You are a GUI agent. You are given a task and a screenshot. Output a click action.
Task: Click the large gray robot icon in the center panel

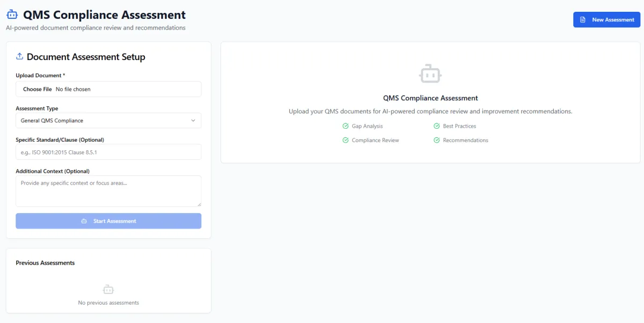tap(430, 73)
